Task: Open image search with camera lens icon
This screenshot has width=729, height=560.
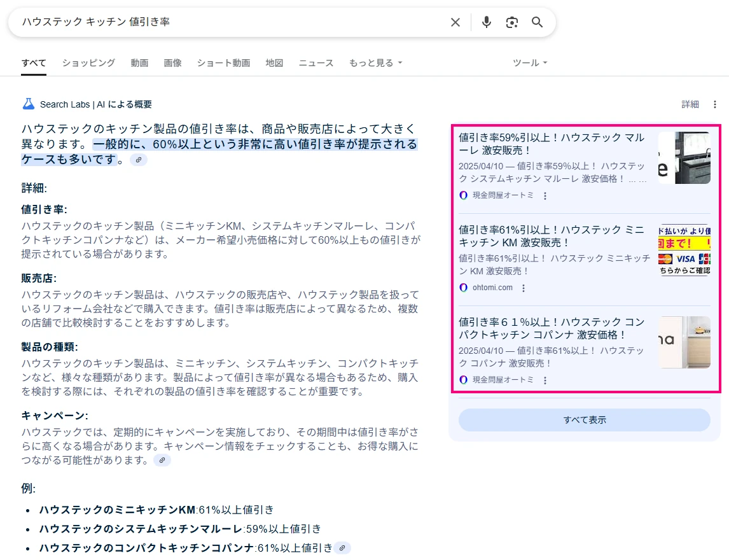Action: click(x=512, y=22)
